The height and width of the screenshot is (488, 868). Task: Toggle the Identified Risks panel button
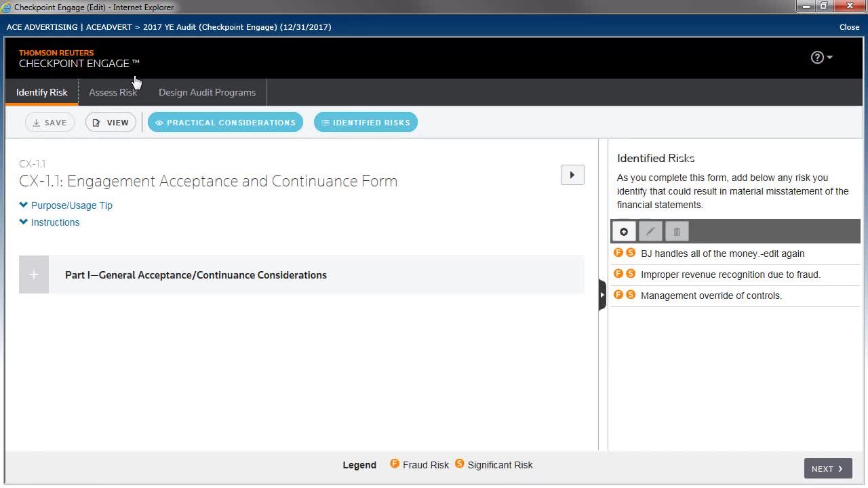366,123
